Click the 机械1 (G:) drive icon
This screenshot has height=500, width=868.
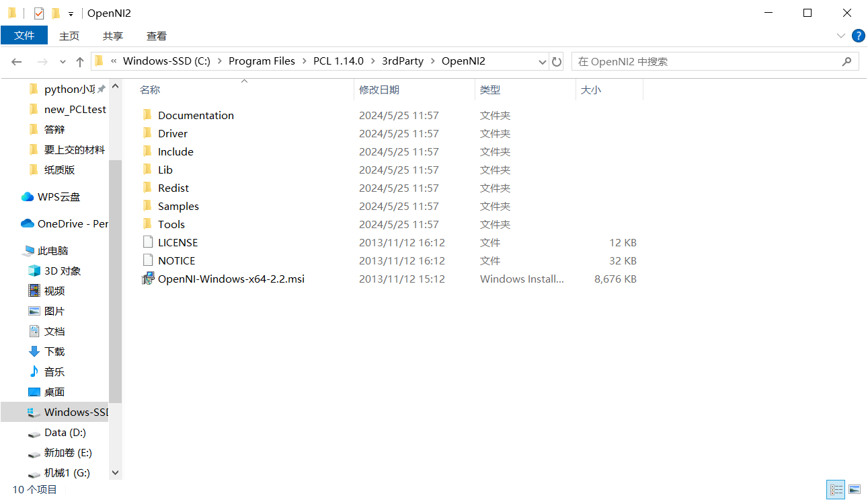coord(34,474)
